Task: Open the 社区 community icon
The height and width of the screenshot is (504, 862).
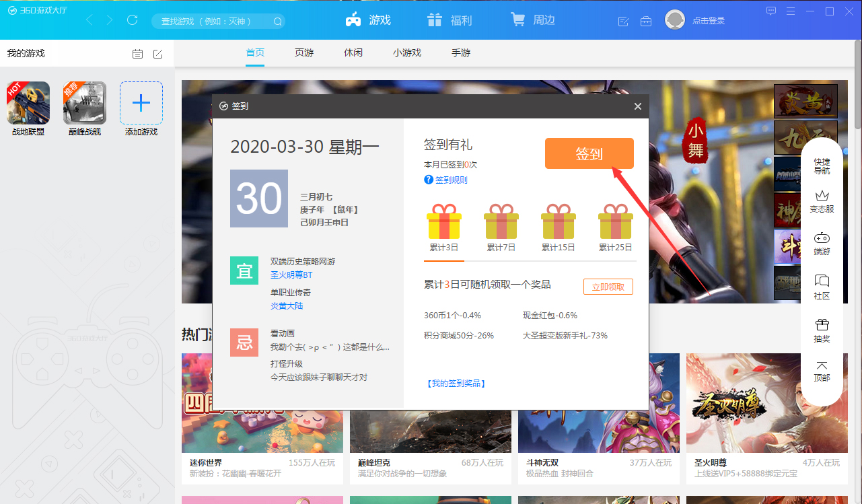Action: (822, 287)
